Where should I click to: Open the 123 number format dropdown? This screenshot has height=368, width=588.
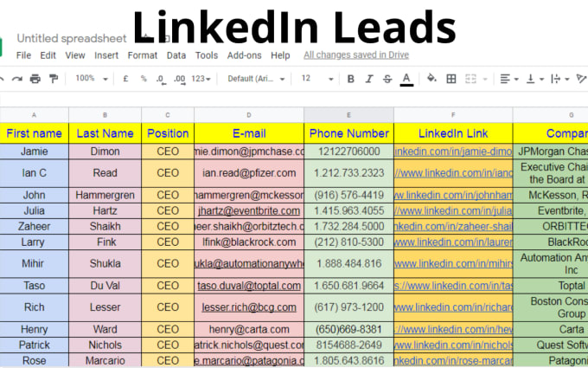pos(201,79)
